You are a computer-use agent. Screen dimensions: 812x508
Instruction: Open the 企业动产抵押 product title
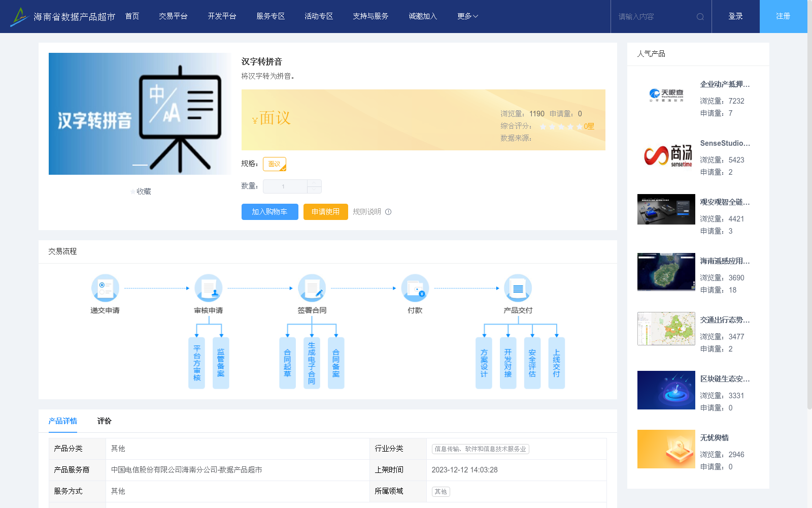[725, 84]
